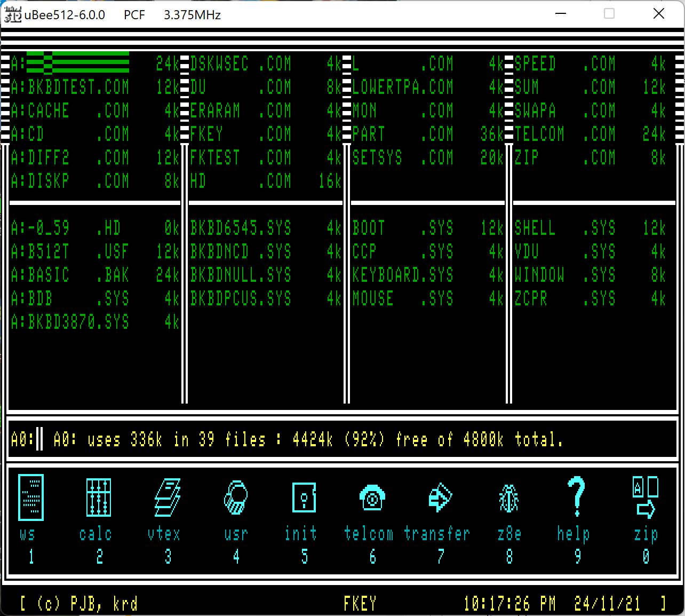Open the help question mark icon
Viewport: 685px width, 616px height.
(x=576, y=496)
